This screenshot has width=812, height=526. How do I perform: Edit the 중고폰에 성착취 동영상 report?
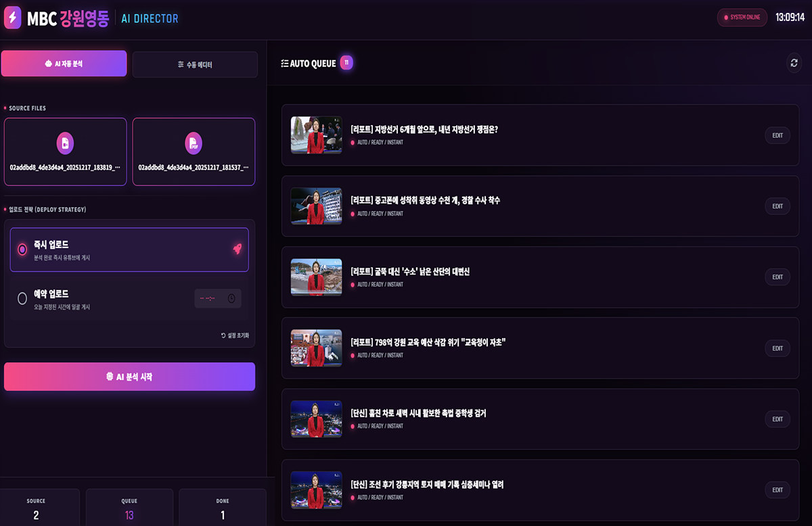[x=777, y=206]
